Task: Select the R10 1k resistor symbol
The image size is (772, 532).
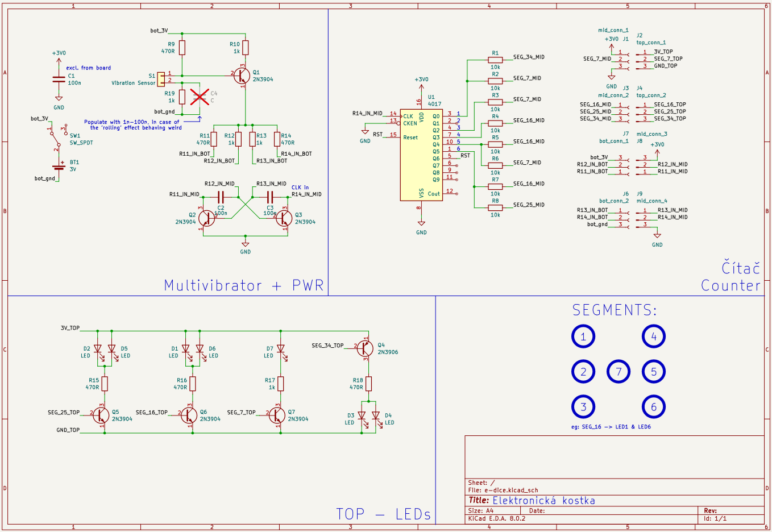Action: [x=245, y=48]
